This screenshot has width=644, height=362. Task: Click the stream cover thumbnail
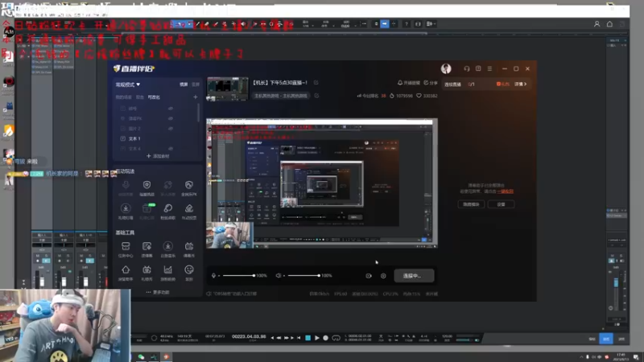[227, 88]
